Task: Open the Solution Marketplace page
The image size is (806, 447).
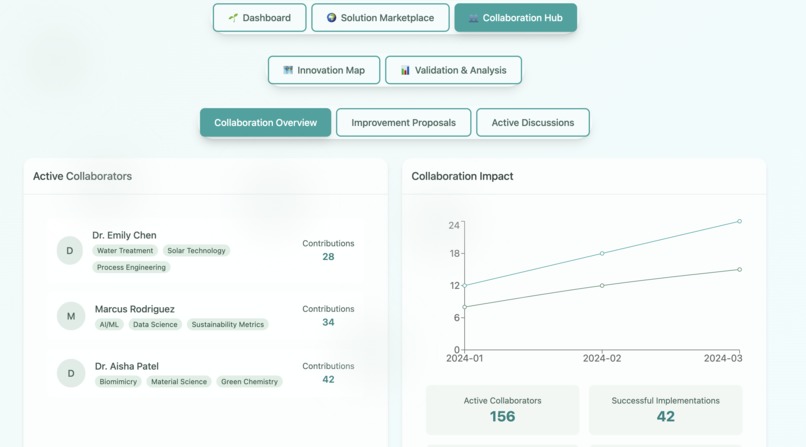Action: click(x=380, y=17)
